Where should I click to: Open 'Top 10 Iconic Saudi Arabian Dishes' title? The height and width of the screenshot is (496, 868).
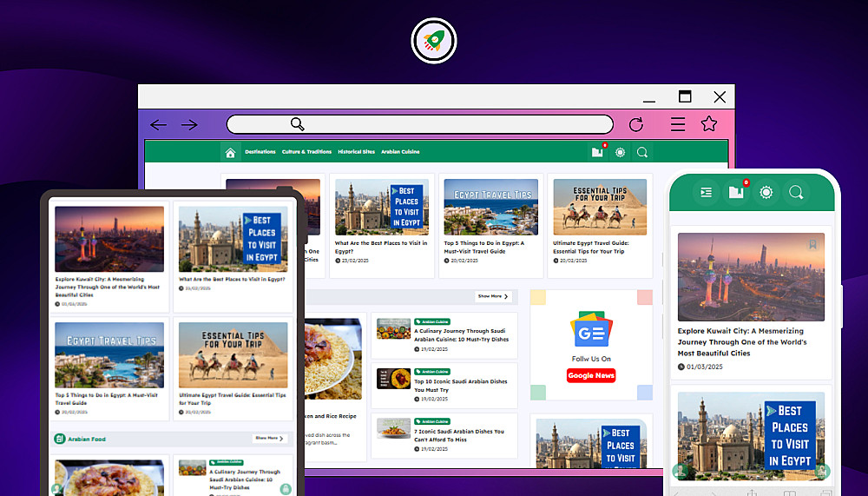click(x=461, y=385)
